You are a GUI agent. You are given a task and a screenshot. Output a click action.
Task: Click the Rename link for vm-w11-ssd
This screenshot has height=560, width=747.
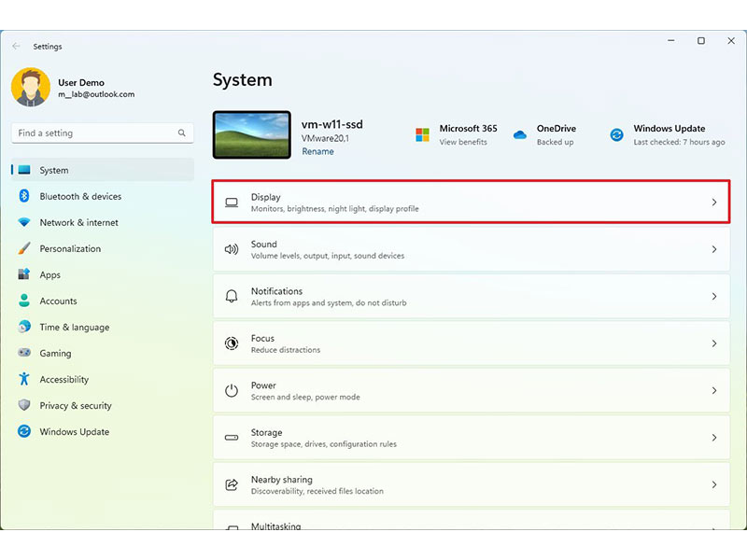point(317,151)
